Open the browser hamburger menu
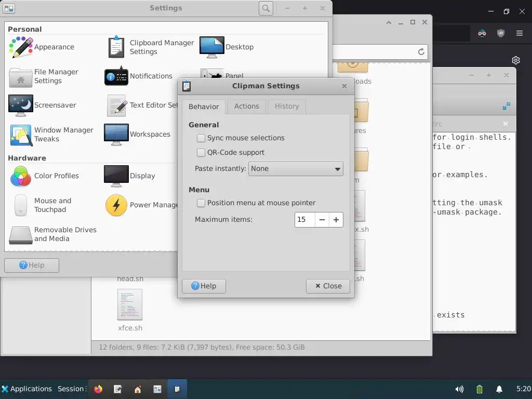The width and height of the screenshot is (532, 399). (x=520, y=33)
